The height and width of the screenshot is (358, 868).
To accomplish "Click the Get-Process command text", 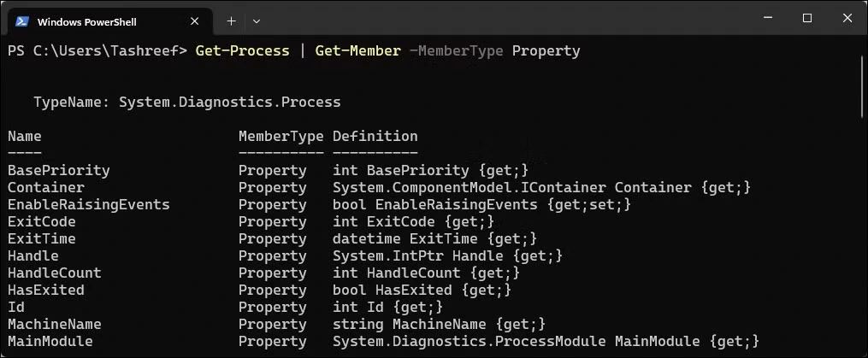I will 243,51.
